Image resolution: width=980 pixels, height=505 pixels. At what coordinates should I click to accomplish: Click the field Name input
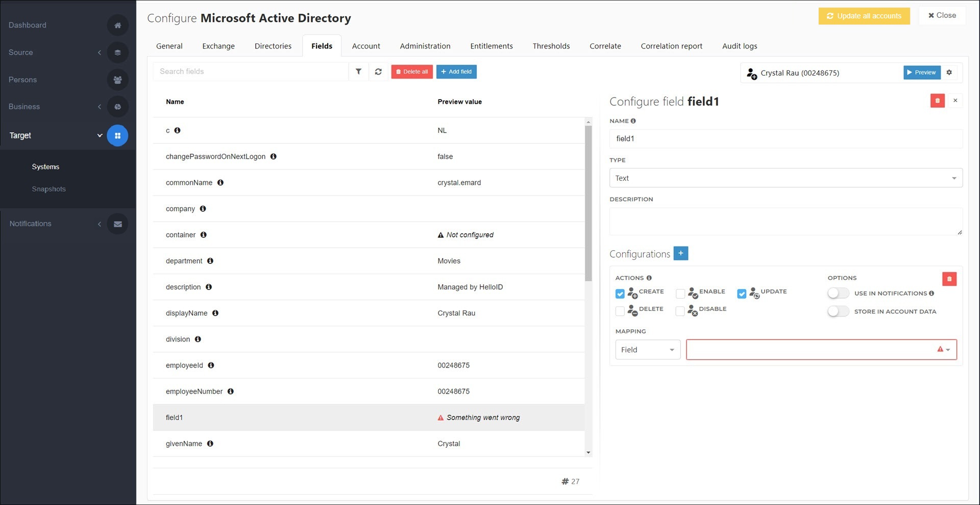786,138
